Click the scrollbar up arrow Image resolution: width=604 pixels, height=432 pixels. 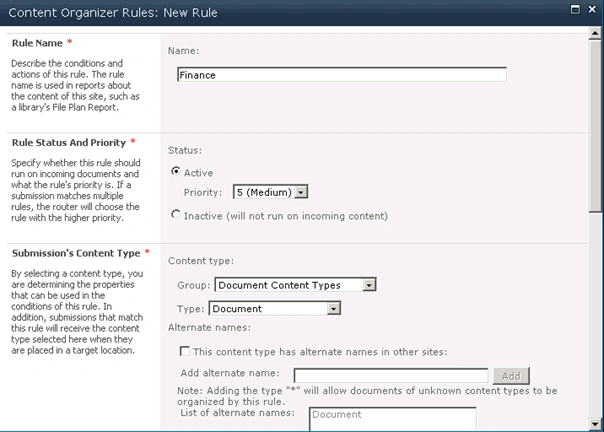595,34
